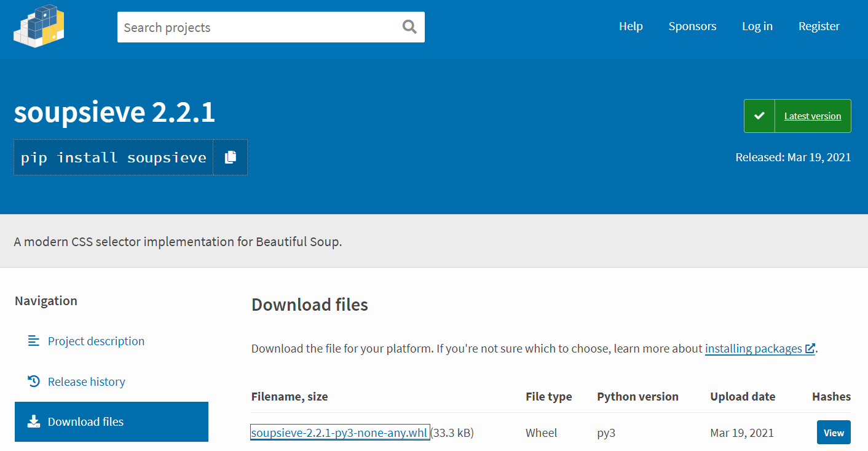Screen dimensions: 868x451
Task: Copy the pip install command via clipboard icon
Action: click(x=230, y=157)
